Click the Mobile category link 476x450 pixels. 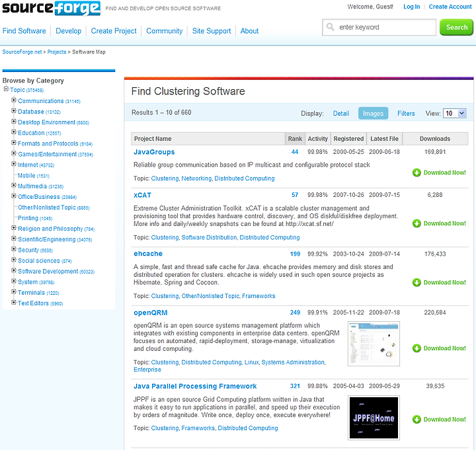[26, 176]
